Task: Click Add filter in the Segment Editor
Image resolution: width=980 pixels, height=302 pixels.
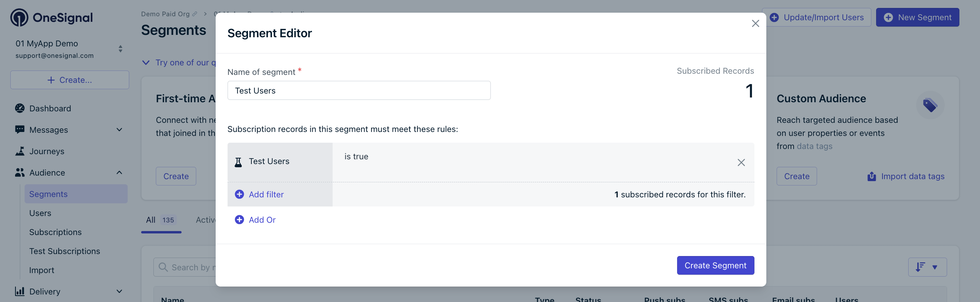Action: [266, 194]
